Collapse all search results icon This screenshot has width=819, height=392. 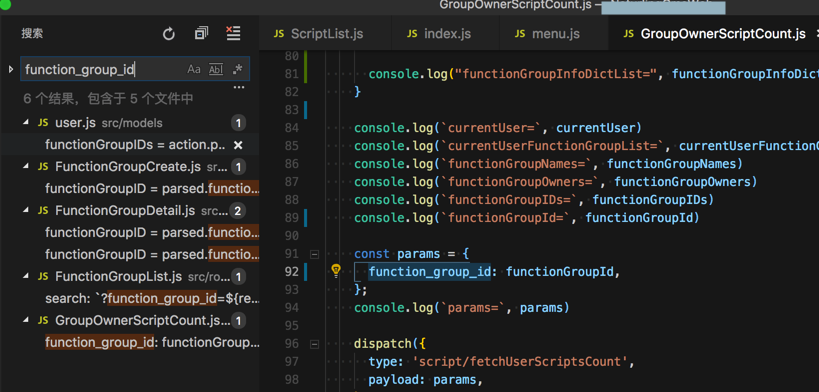tap(201, 33)
